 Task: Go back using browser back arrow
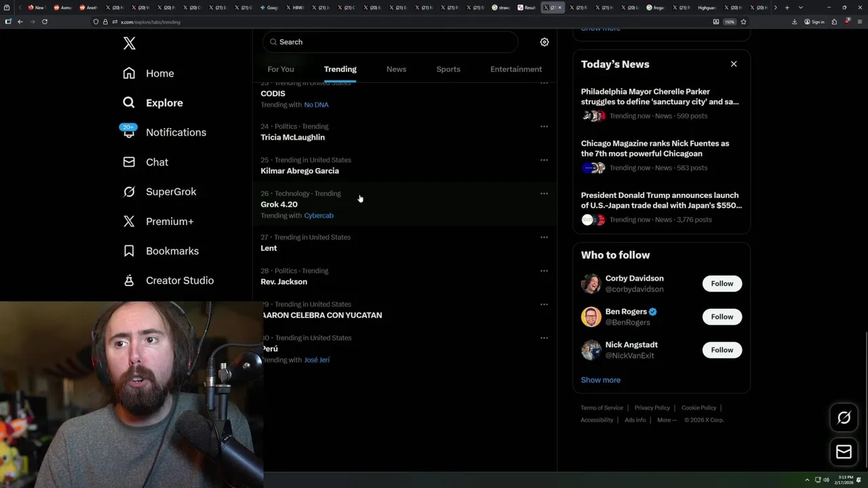point(20,22)
